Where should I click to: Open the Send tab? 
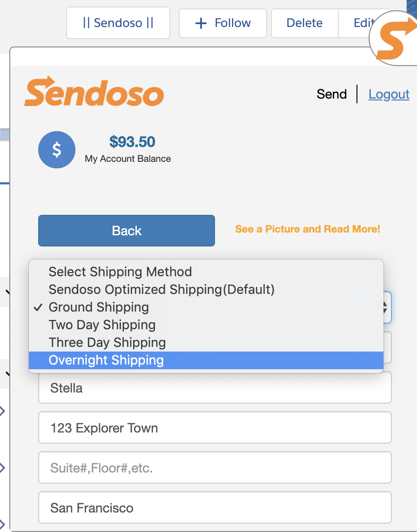[331, 94]
